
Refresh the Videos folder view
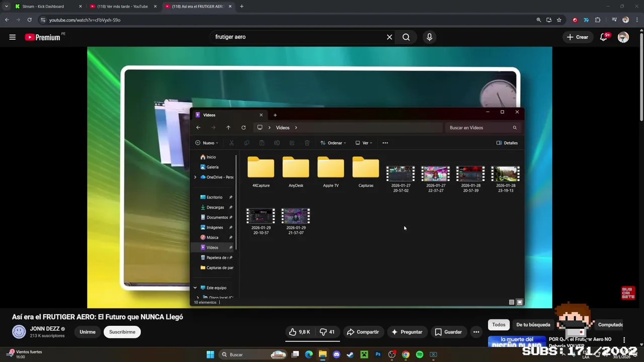coord(244,128)
